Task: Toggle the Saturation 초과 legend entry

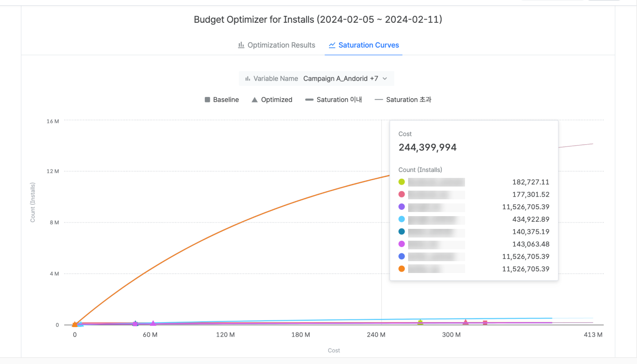Action: pos(403,100)
